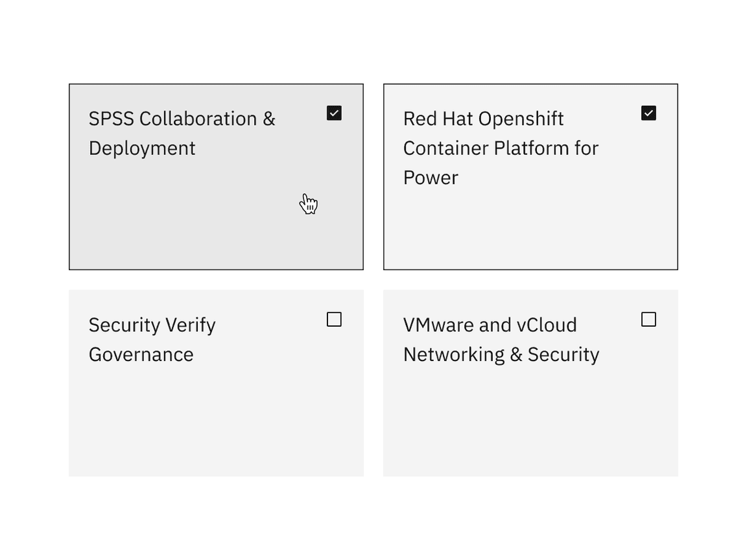Click the 'Openshift' word in Red Hat tile
This screenshot has width=747, height=560.
pos(524,119)
